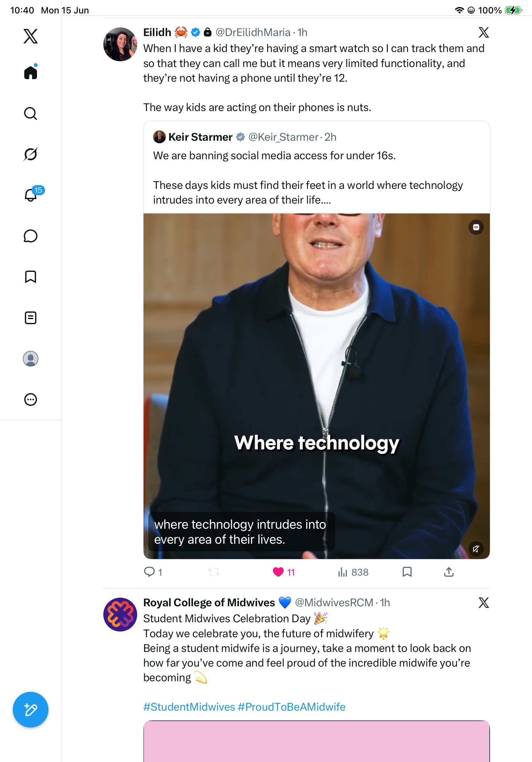The width and height of the screenshot is (532, 762).
Task: Open the Search magnifier in sidebar
Action: [x=31, y=114]
